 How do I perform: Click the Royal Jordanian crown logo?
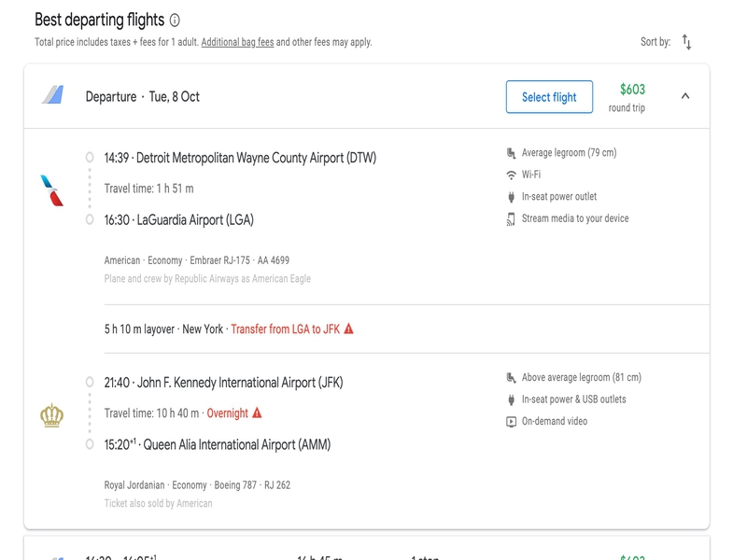click(52, 415)
